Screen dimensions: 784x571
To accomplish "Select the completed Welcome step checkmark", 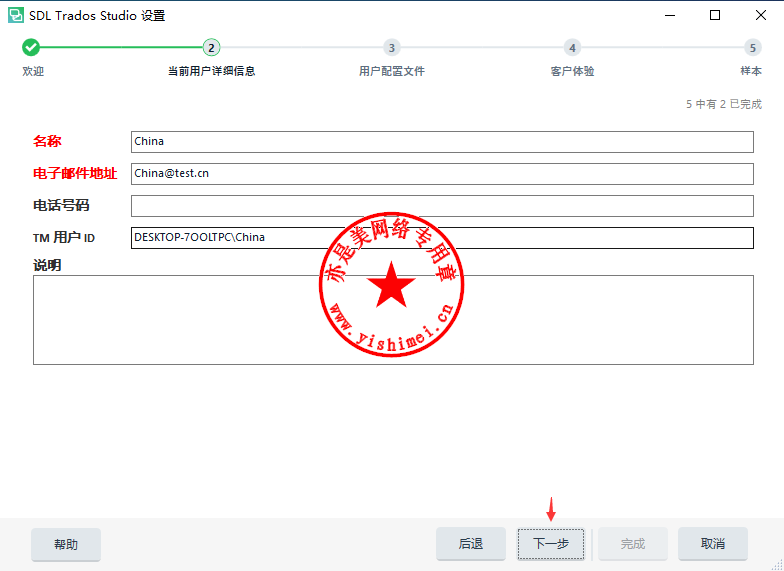I will 31,48.
